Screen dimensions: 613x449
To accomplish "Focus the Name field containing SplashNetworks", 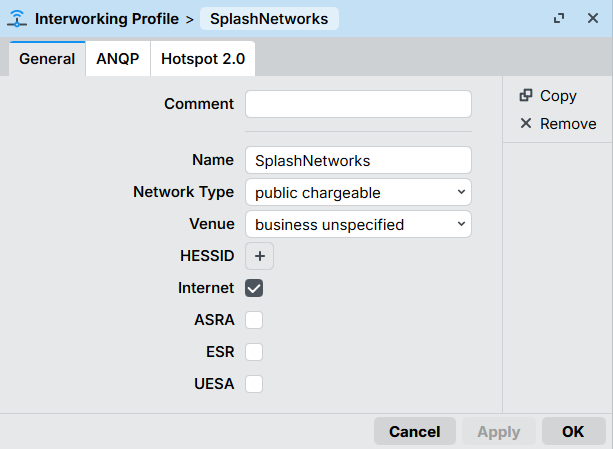I will [358, 160].
